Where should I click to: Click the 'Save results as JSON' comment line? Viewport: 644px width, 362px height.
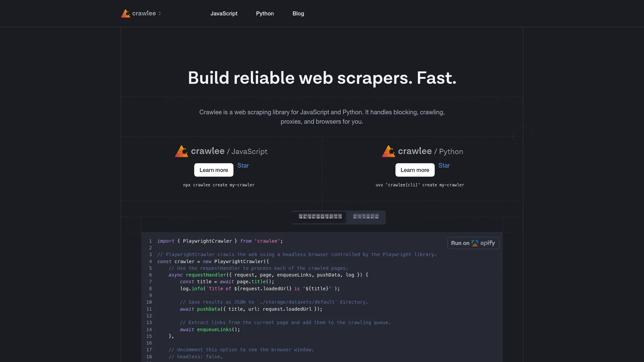point(274,302)
